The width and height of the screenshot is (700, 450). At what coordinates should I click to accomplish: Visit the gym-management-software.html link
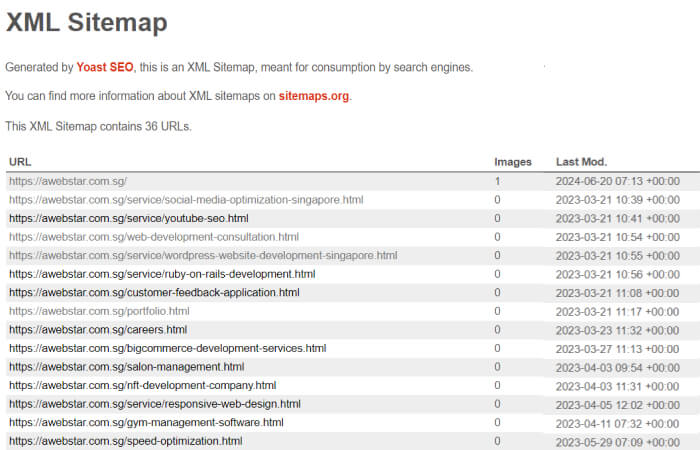point(146,422)
